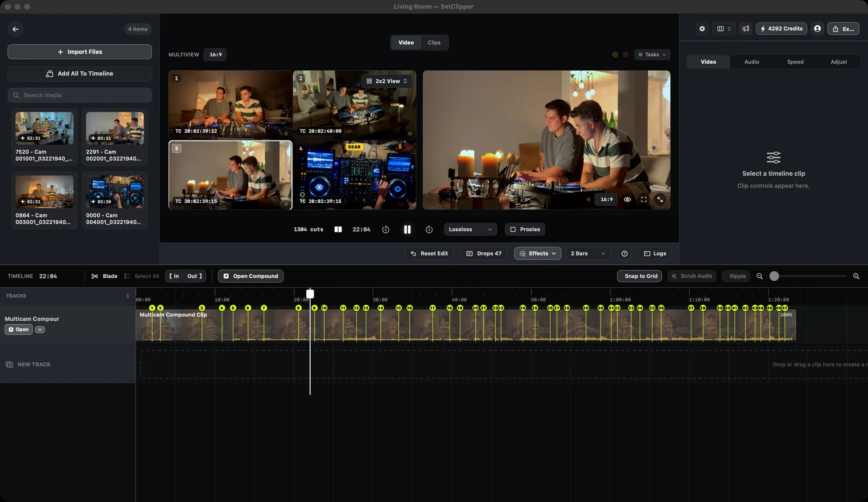Open the Logs panel
This screenshot has width=868, height=502.
pos(655,253)
